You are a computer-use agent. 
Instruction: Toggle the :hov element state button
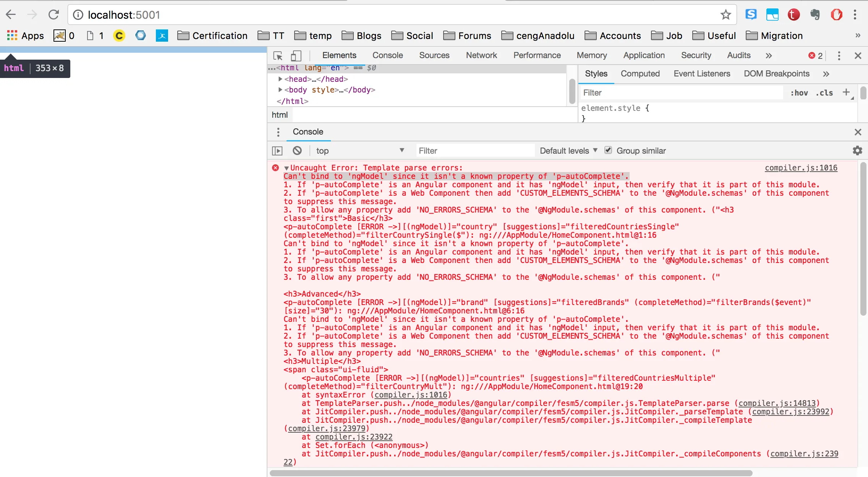point(799,93)
